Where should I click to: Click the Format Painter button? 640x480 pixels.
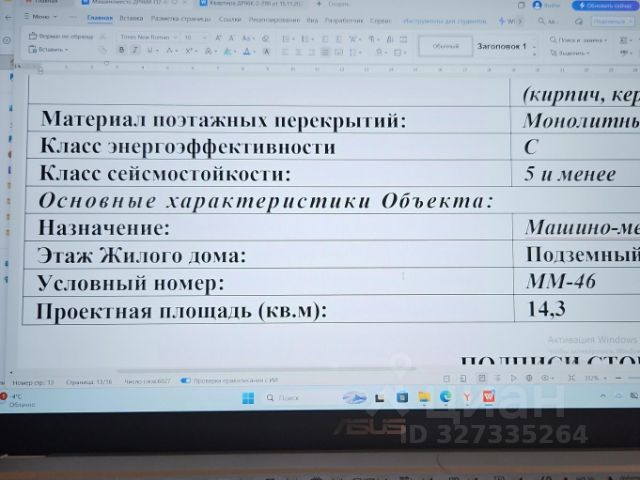click(x=61, y=36)
